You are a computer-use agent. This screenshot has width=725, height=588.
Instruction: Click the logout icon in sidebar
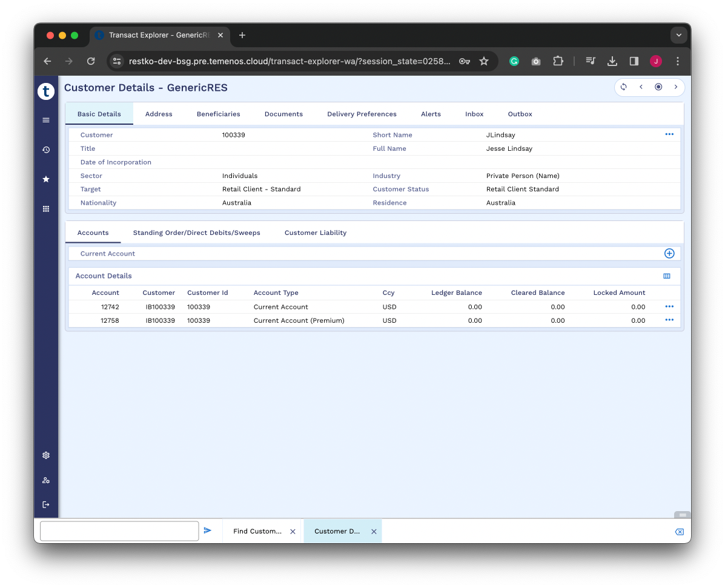(46, 504)
